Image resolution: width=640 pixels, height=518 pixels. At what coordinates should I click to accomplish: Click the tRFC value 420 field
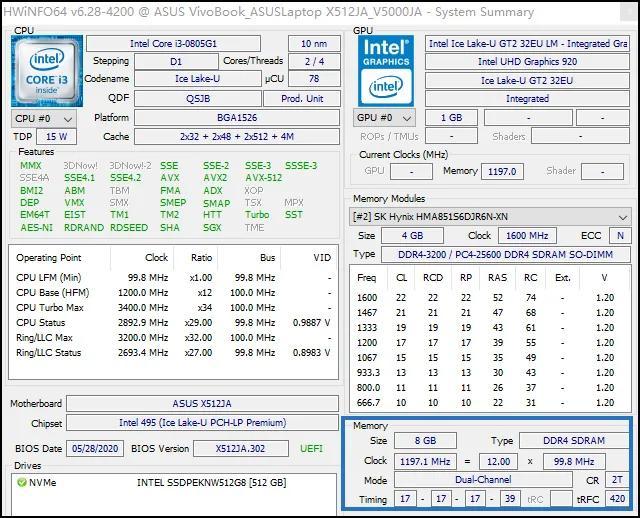pos(617,499)
